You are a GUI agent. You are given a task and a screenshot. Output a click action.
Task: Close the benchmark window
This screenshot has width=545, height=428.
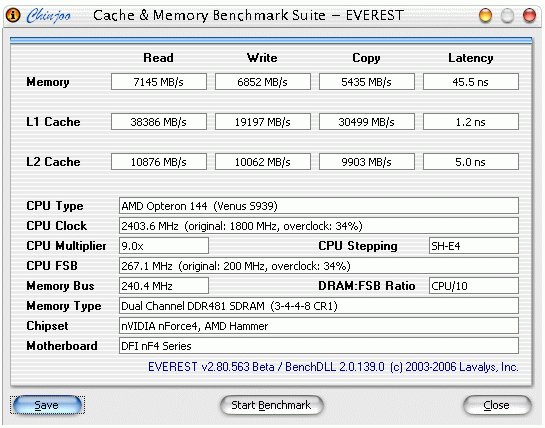[497, 405]
